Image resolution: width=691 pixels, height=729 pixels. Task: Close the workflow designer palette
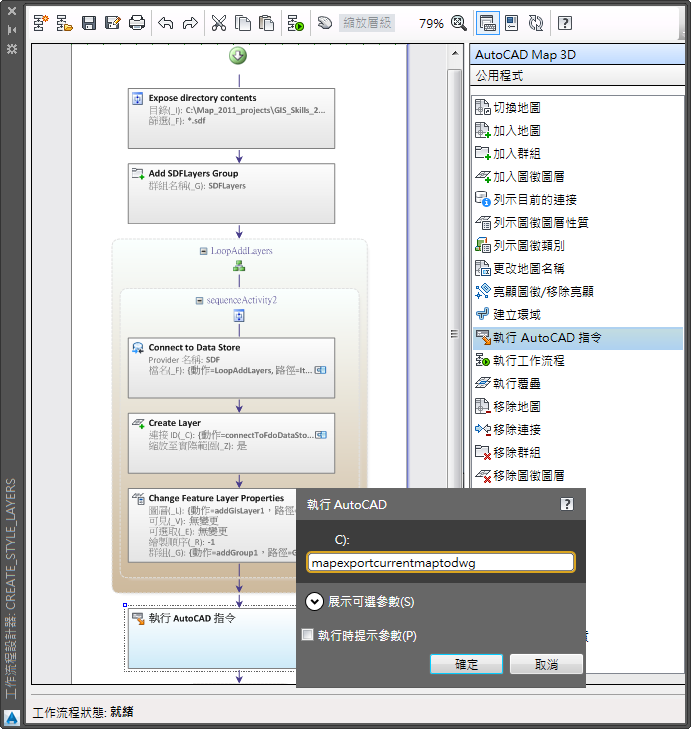(x=12, y=10)
